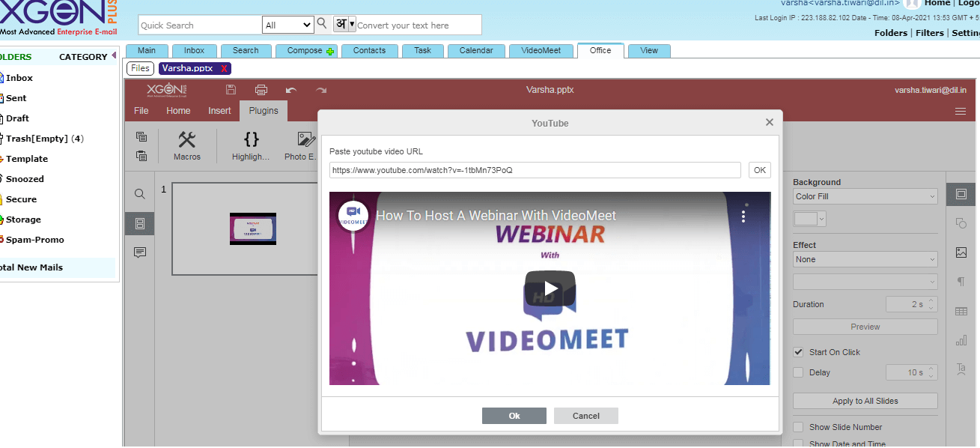Open the comments panel icon
980x448 pixels.
coord(140,252)
